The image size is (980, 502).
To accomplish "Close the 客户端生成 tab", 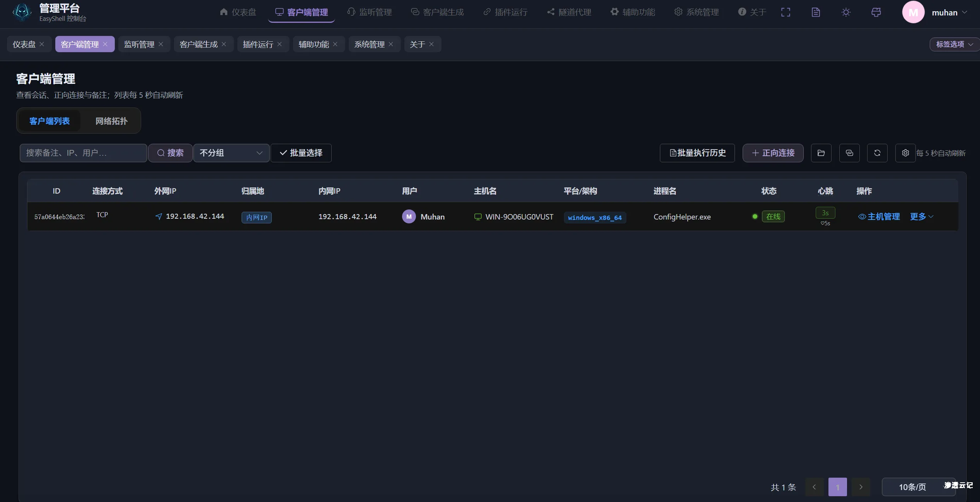I will (x=224, y=44).
